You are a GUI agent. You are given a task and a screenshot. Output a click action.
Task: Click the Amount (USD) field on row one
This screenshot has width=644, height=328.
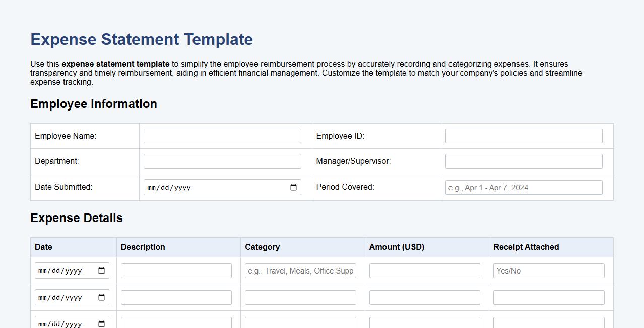coord(424,270)
